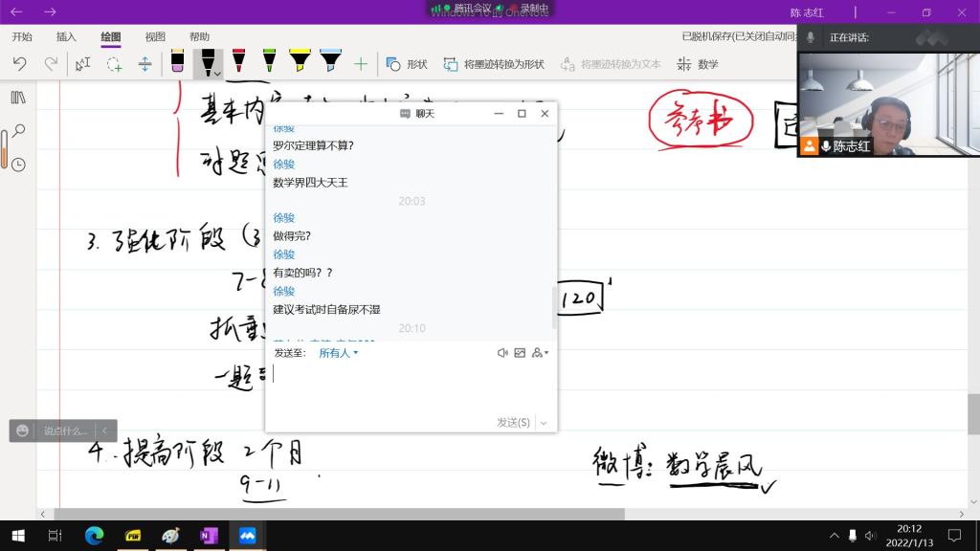
Task: Click the 形状 shapes button
Action: click(407, 64)
